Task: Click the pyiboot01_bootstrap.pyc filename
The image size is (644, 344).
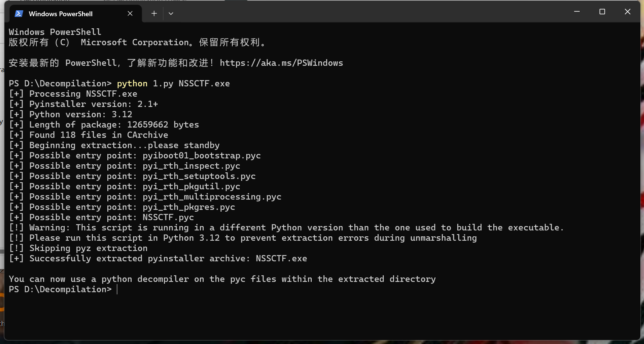Action: tap(201, 156)
